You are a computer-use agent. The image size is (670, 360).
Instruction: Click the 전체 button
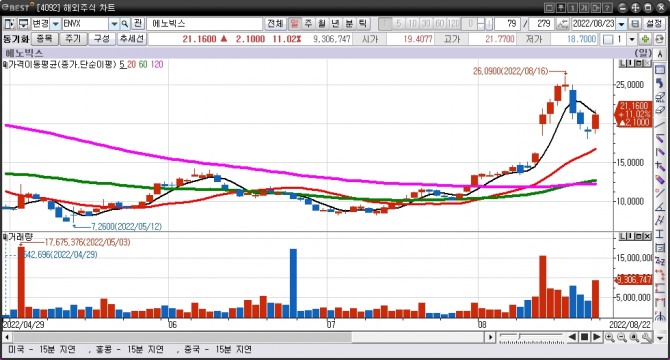275,24
